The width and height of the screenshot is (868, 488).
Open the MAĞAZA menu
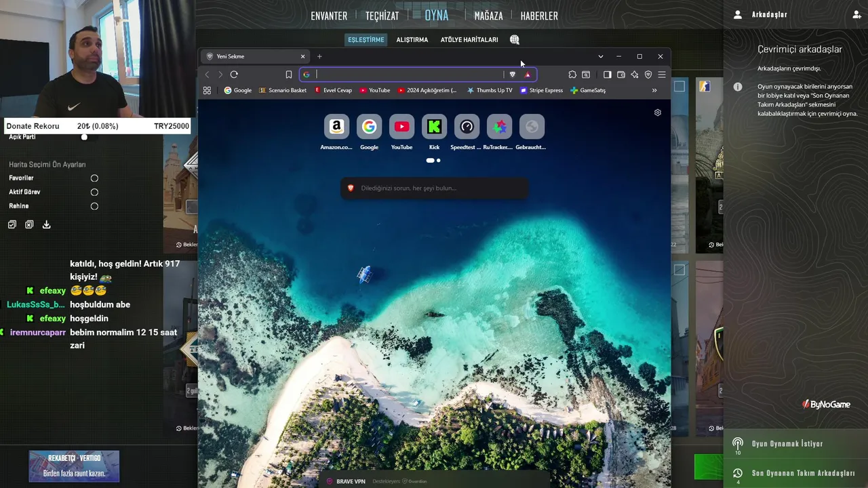click(488, 16)
